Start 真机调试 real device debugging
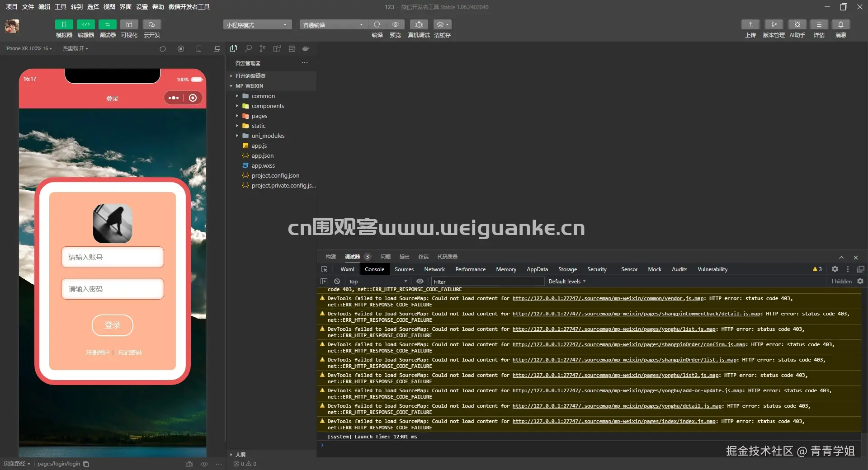The image size is (868, 470). tap(419, 24)
